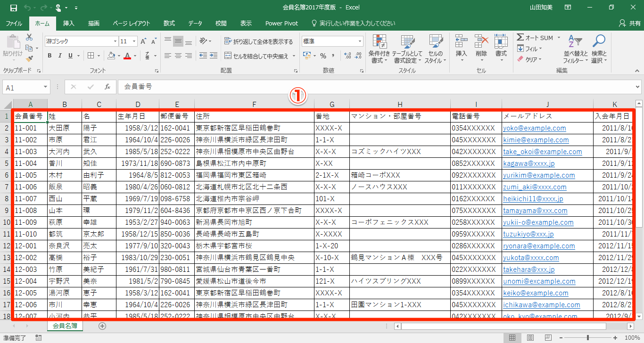This screenshot has height=343, width=644.
Task: Collapse the ribbon with the chevron
Action: coord(637,71)
